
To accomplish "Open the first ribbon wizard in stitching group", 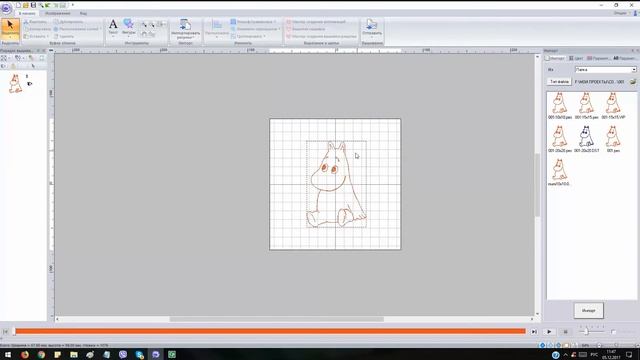I will tap(316, 22).
